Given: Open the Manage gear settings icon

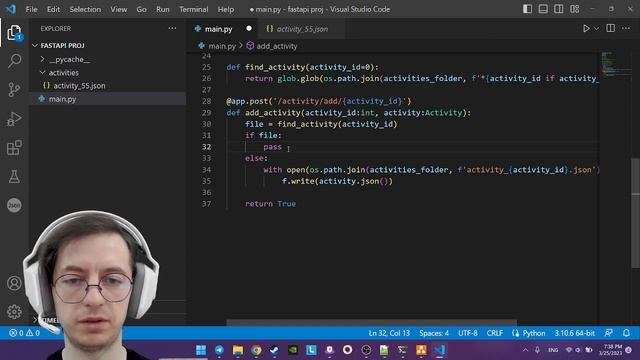Looking at the screenshot, I should (14, 311).
